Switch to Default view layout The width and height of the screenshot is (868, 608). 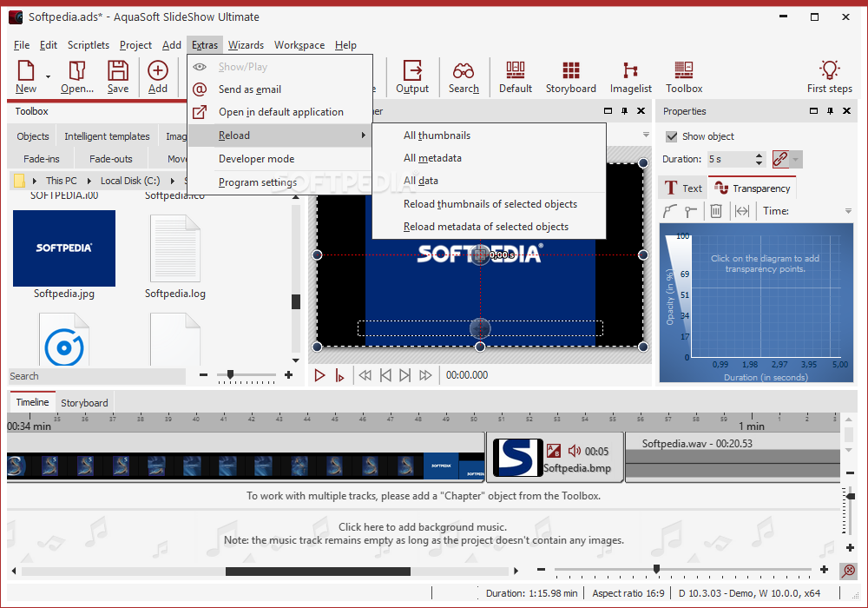point(516,76)
